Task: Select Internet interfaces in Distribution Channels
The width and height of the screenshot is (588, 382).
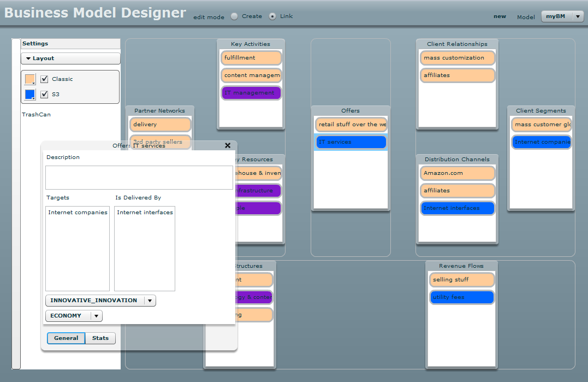Action: [x=458, y=208]
